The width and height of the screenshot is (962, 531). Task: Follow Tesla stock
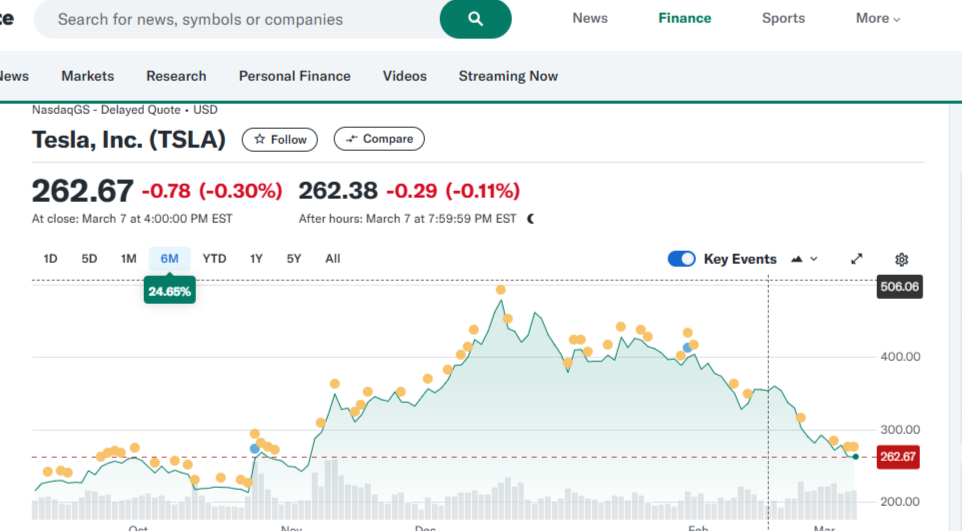coord(280,139)
